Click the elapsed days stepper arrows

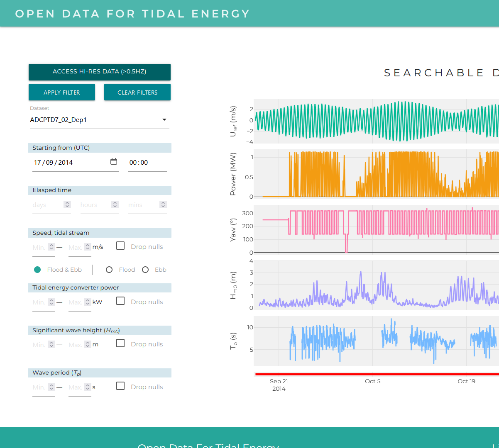(x=67, y=205)
